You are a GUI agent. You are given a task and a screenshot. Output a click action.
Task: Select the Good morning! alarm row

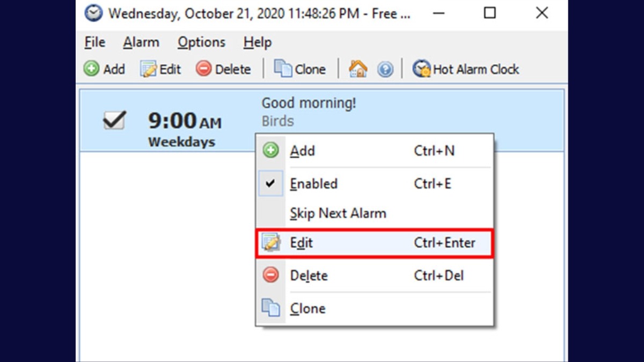click(322, 120)
